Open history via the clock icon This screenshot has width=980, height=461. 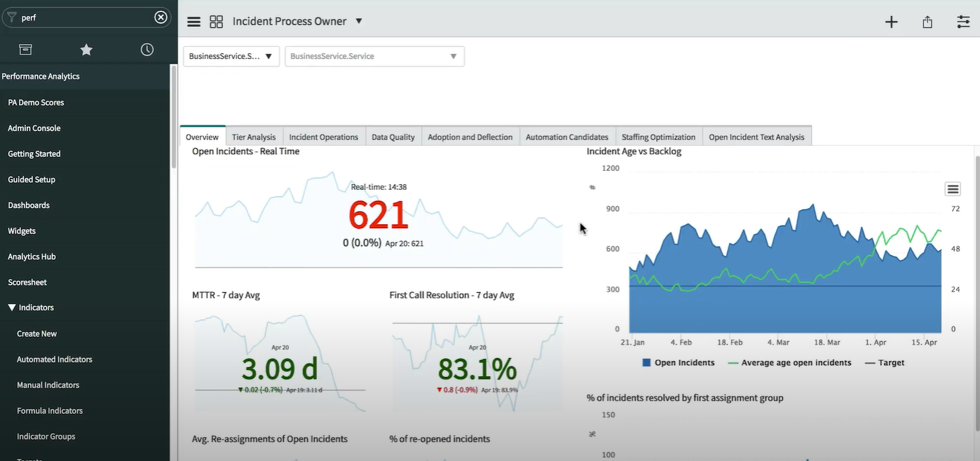(147, 49)
